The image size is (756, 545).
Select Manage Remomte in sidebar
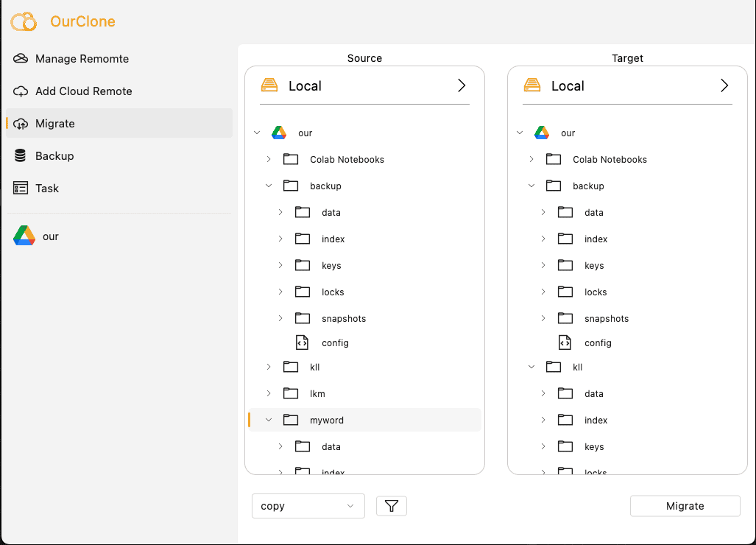coord(82,59)
